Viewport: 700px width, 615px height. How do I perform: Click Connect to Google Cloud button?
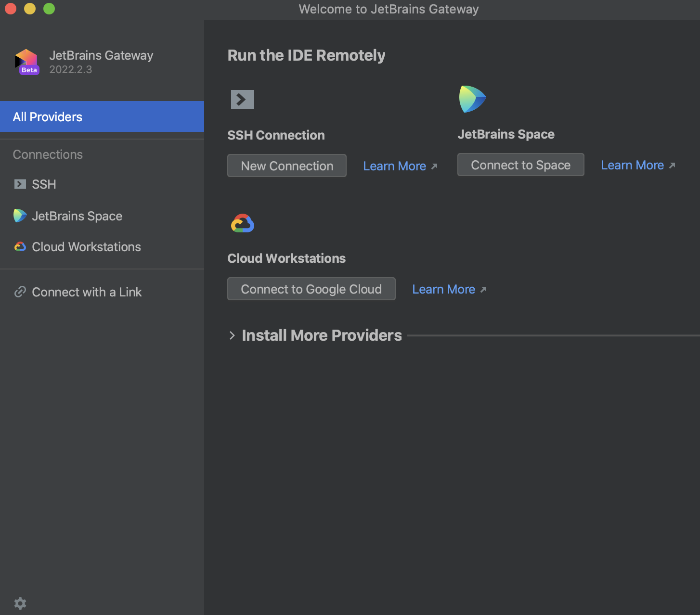[311, 289]
